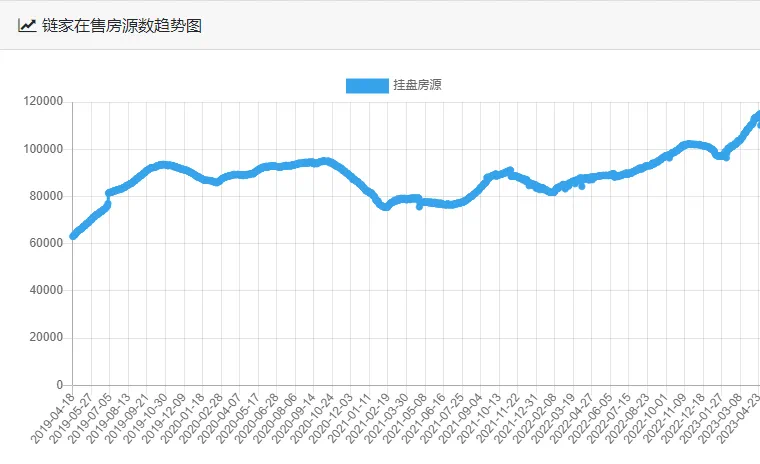
Task: Click the line's peak near 2021-11-22
Action: (x=509, y=170)
